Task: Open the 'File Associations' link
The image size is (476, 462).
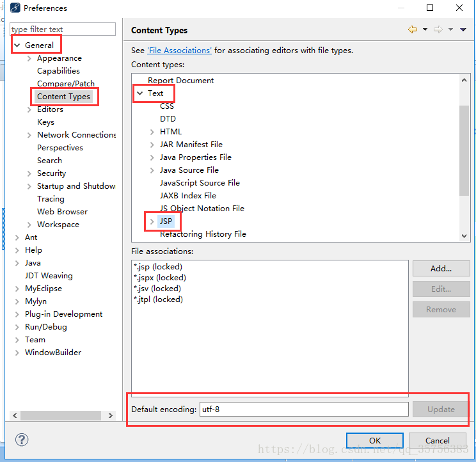Action: 179,51
